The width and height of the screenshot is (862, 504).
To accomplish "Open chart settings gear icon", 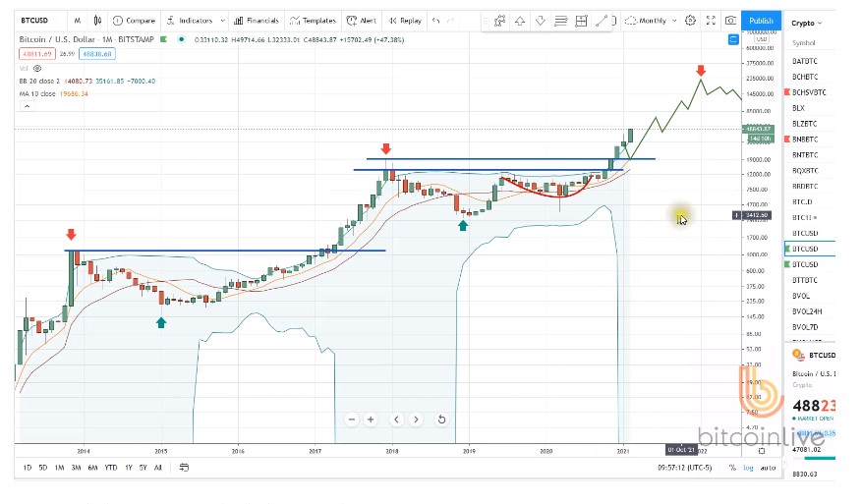I will tap(691, 21).
